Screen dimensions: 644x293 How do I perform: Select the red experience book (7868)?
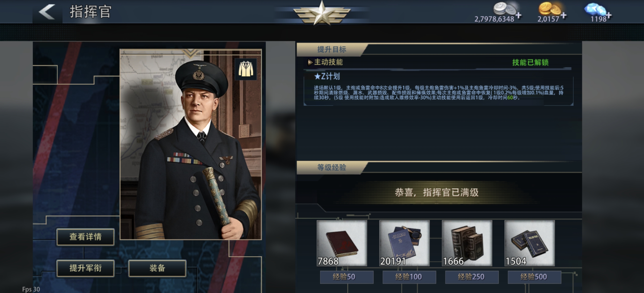342,243
